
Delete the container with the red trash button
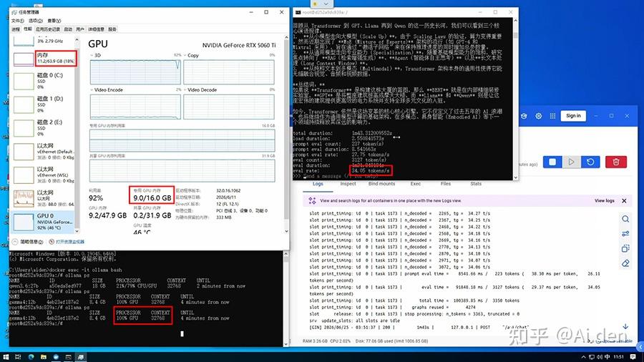click(615, 162)
